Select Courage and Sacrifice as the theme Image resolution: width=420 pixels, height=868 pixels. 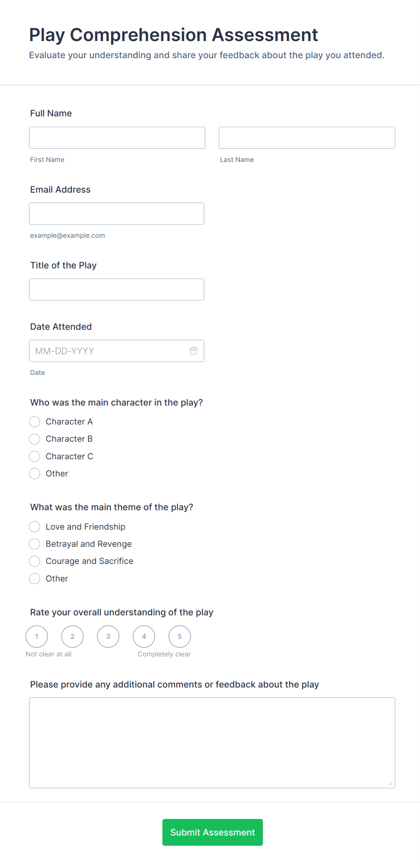[x=34, y=561]
